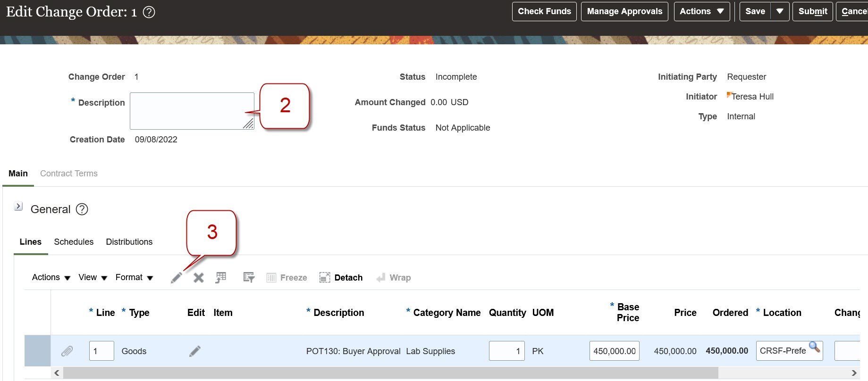This screenshot has width=868, height=381.
Task: Cancel editing the change order
Action: click(853, 11)
